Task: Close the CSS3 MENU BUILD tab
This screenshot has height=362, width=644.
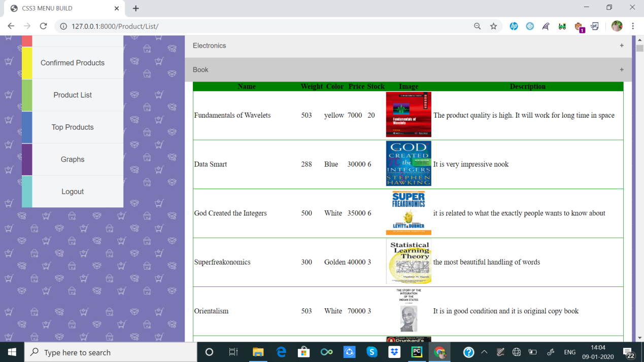Action: pos(117,9)
